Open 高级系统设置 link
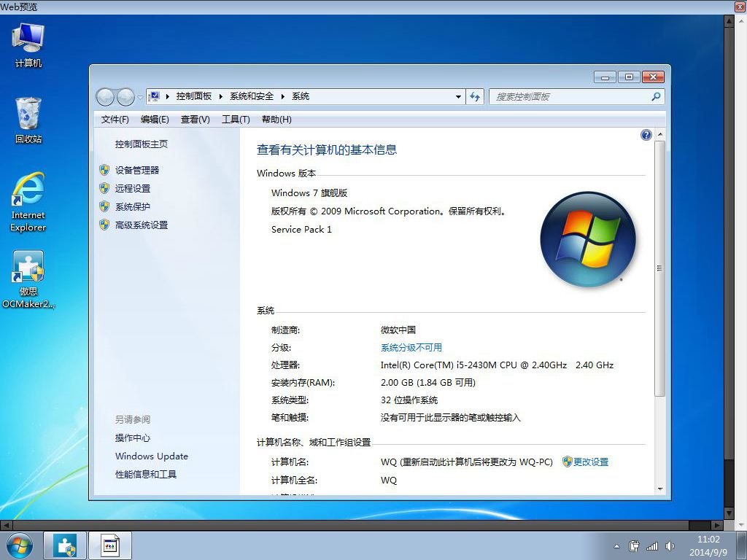Screen dimensions: 747x560 [142, 225]
